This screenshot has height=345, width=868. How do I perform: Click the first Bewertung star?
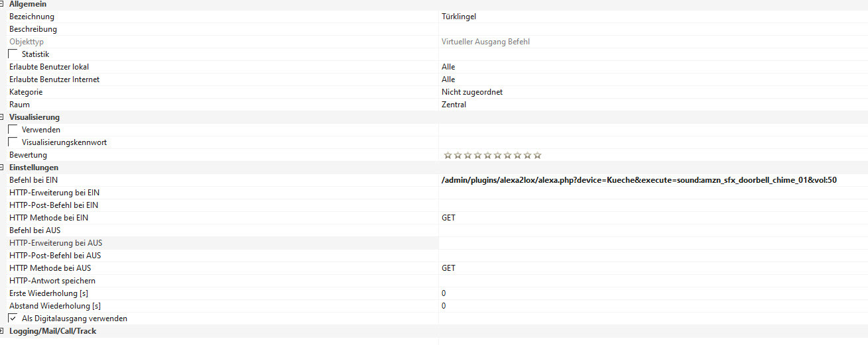pyautogui.click(x=448, y=156)
